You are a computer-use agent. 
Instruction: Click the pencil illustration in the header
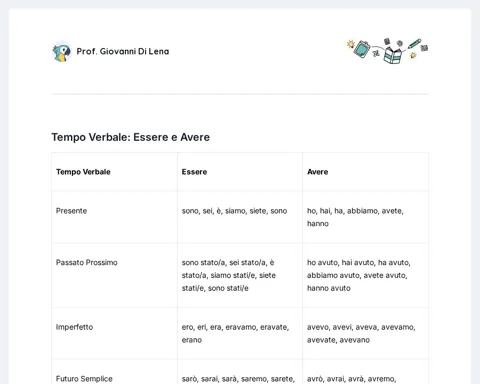point(414,44)
